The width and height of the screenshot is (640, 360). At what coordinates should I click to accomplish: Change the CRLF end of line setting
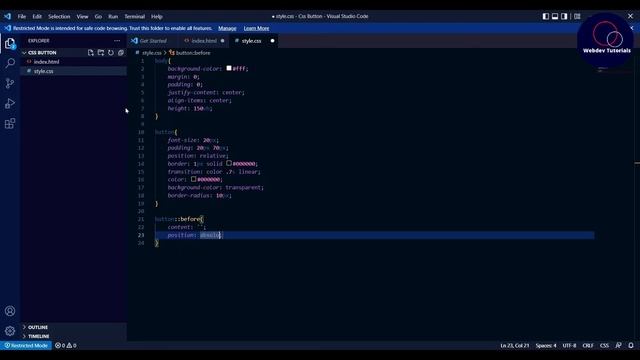click(588, 345)
